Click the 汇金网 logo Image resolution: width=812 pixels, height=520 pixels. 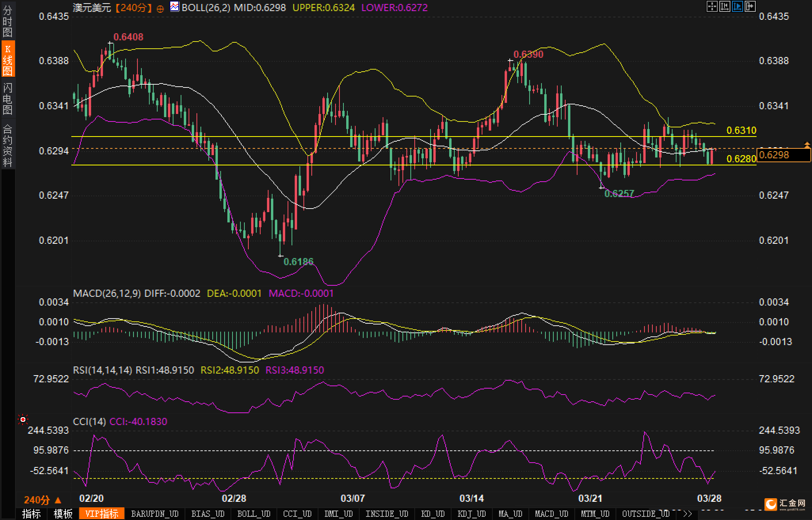785,504
